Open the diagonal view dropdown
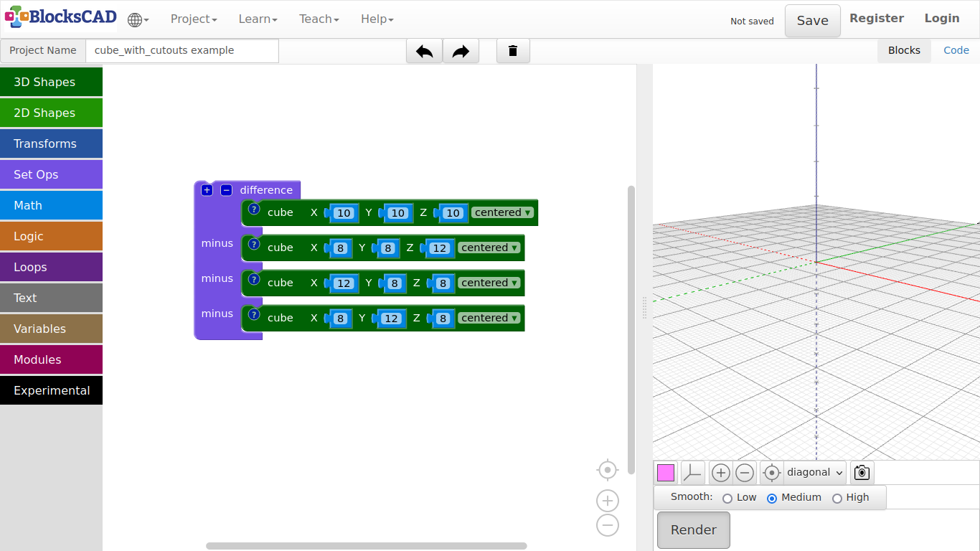Screen dimensions: 980x551 [814, 473]
